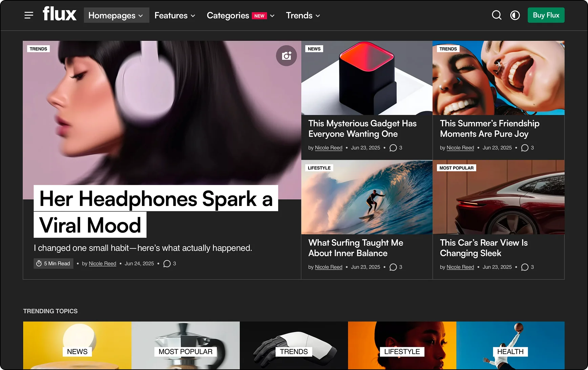The width and height of the screenshot is (588, 370).
Task: Click comment icon under Surfing article
Action: tap(393, 267)
